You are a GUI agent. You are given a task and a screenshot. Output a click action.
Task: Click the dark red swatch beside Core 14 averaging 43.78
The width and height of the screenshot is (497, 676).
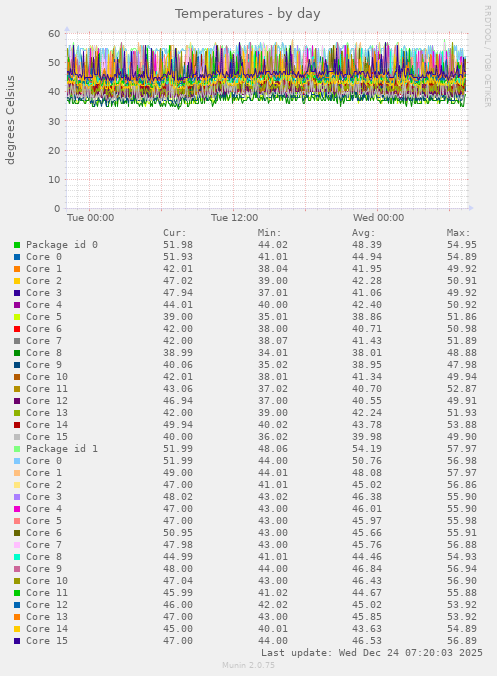[x=17, y=425]
